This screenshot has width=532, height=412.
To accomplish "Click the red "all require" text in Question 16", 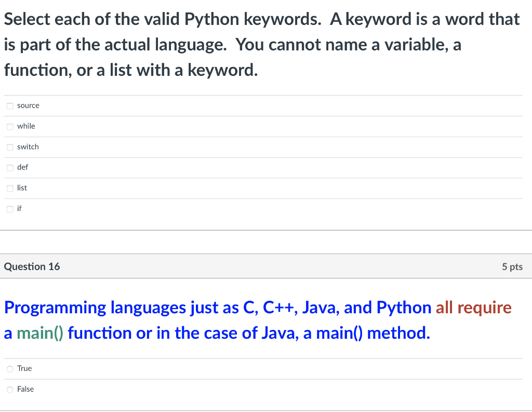I will [473, 308].
